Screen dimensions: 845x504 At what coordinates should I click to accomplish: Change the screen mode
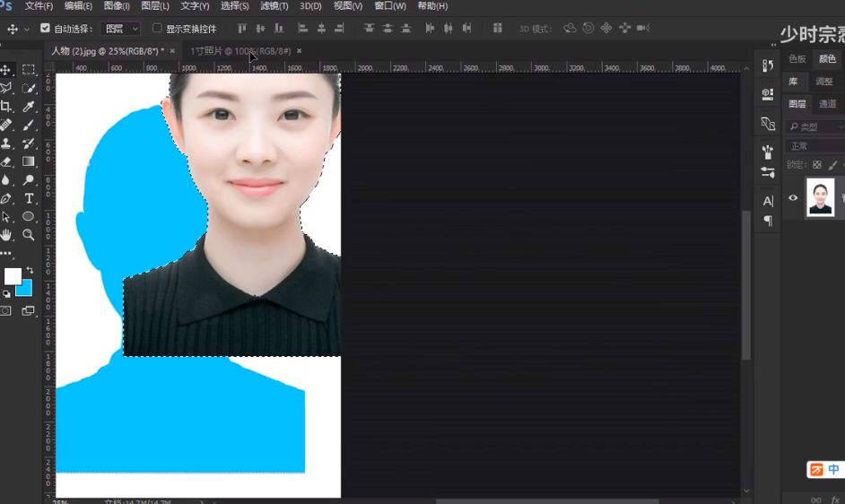point(28,311)
